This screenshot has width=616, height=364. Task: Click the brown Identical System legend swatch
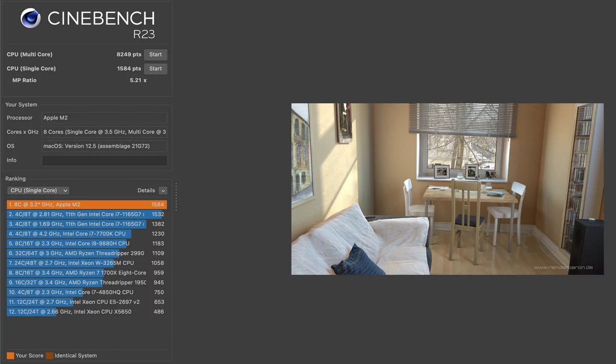tap(49, 356)
